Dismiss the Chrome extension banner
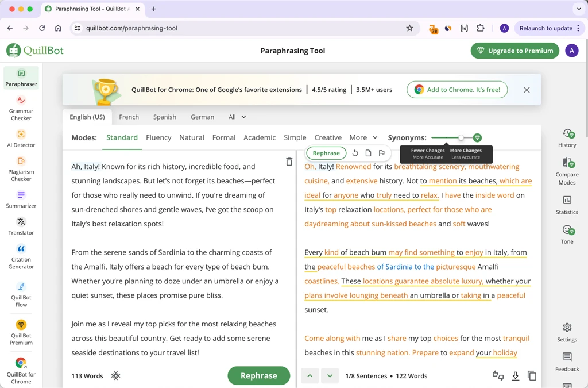The image size is (588, 388). tap(527, 90)
